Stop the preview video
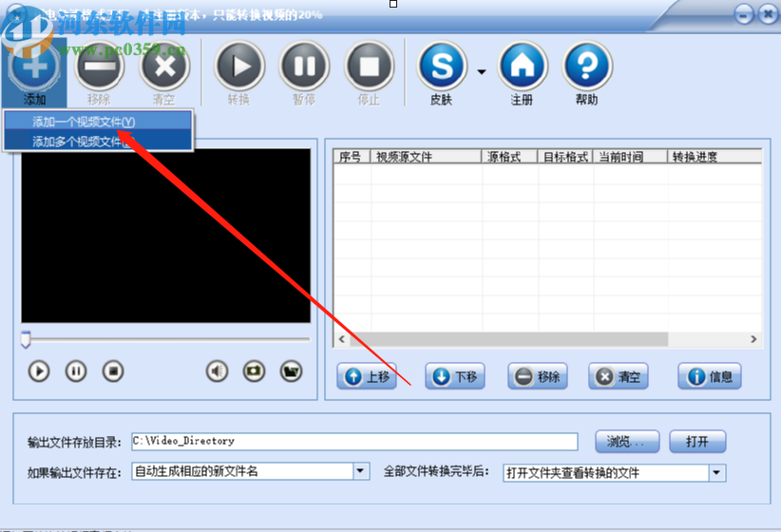The width and height of the screenshot is (781, 532). tap(113, 371)
